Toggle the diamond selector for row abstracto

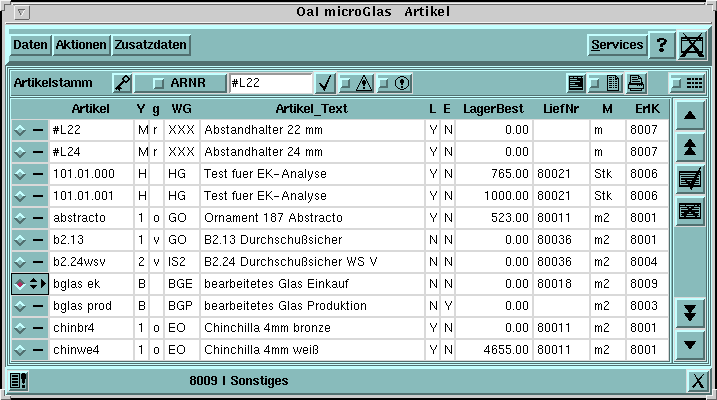tap(21, 217)
